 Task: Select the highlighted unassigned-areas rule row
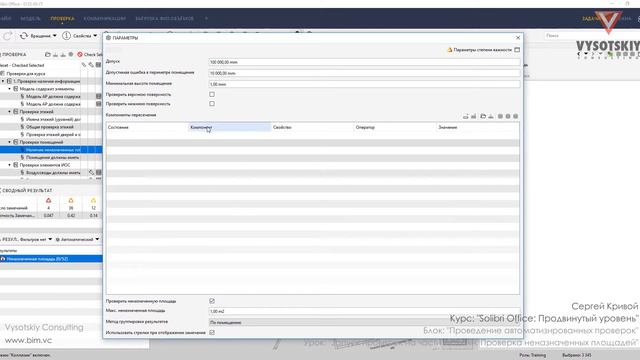click(51, 150)
